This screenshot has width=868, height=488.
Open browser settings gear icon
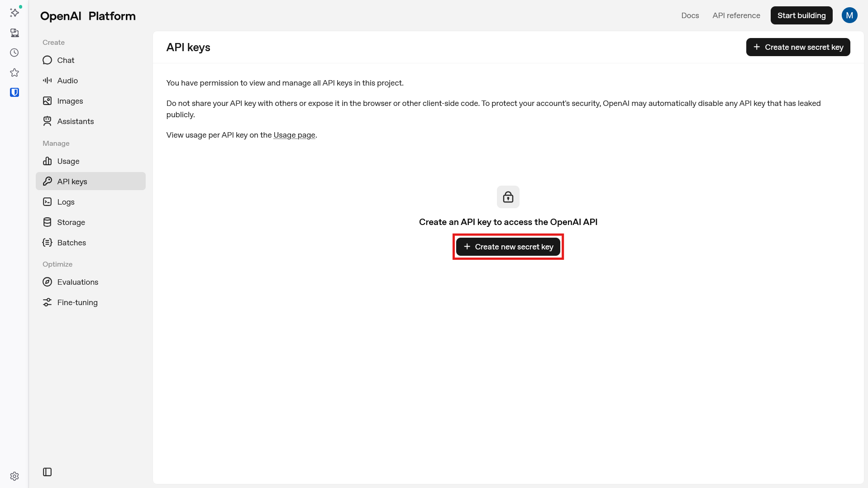click(x=14, y=476)
